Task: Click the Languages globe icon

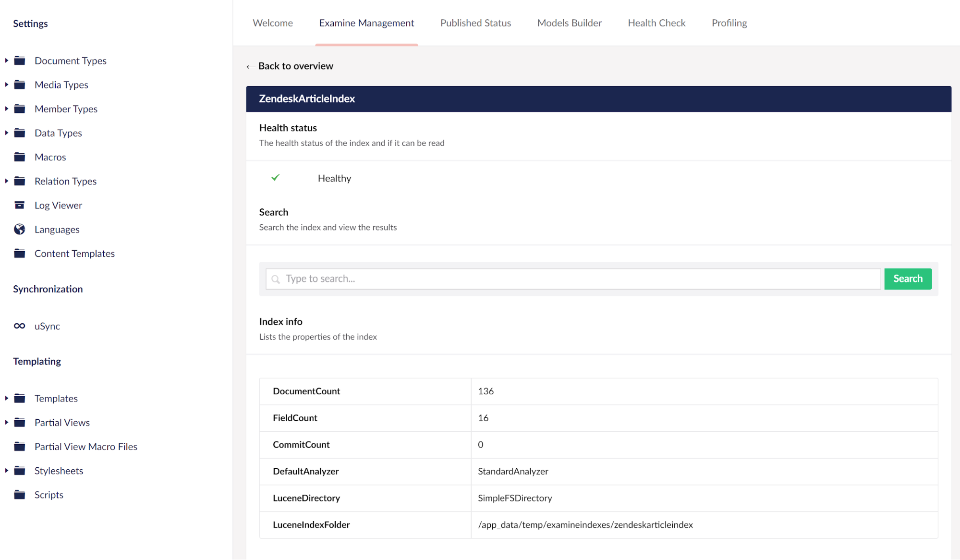Action: 19,230
